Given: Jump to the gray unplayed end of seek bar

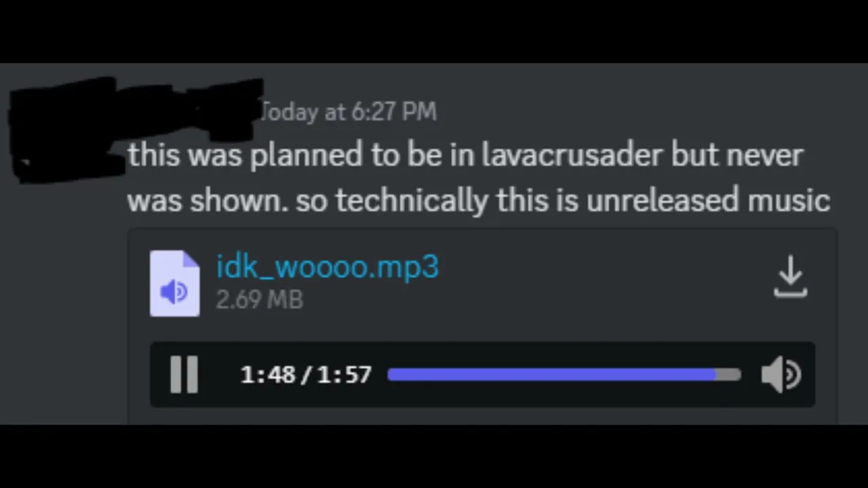Looking at the screenshot, I should [729, 375].
